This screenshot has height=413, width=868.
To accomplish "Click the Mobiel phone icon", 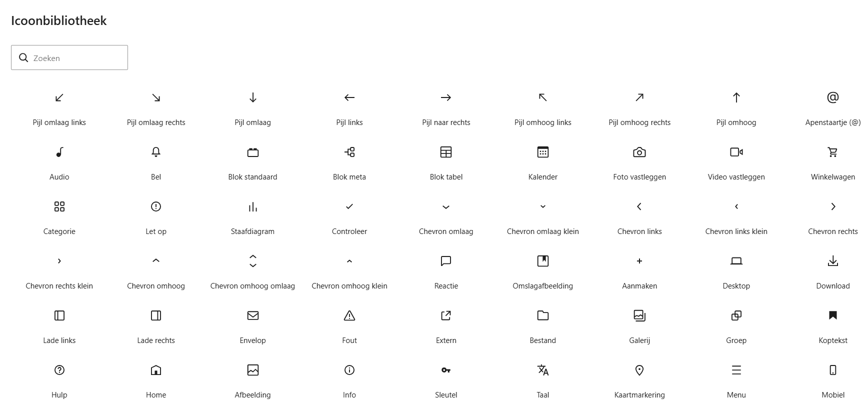I will coord(833,370).
